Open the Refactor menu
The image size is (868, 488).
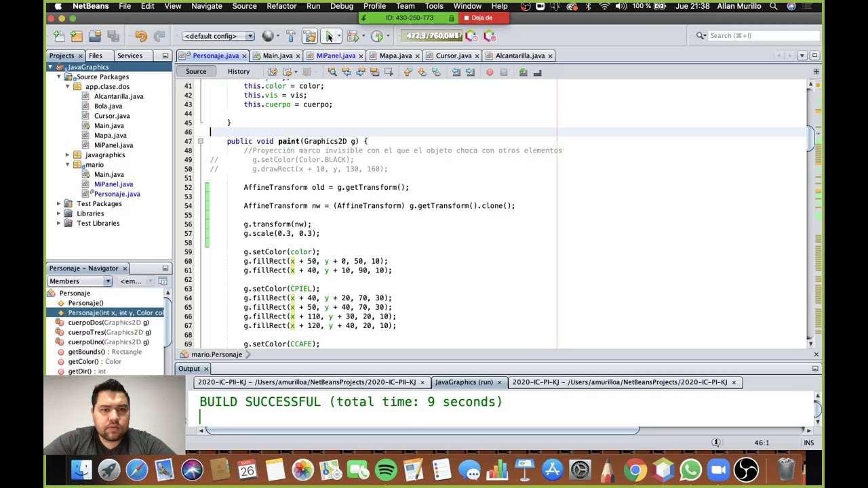(281, 6)
